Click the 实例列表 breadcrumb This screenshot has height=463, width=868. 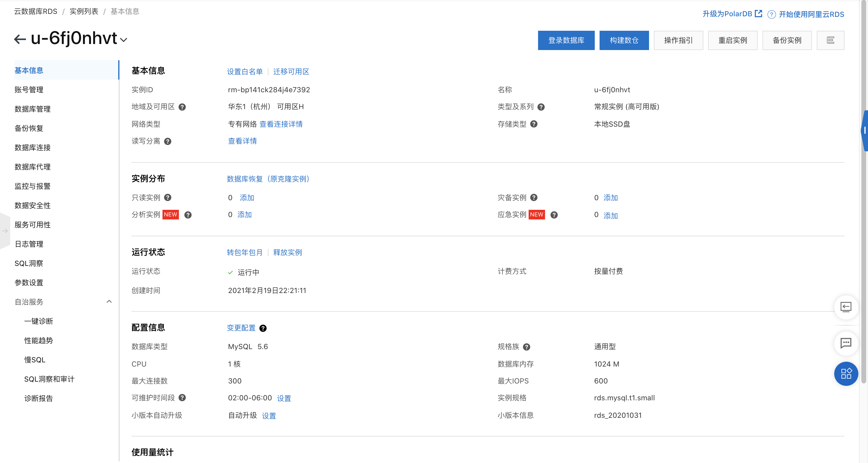(84, 11)
